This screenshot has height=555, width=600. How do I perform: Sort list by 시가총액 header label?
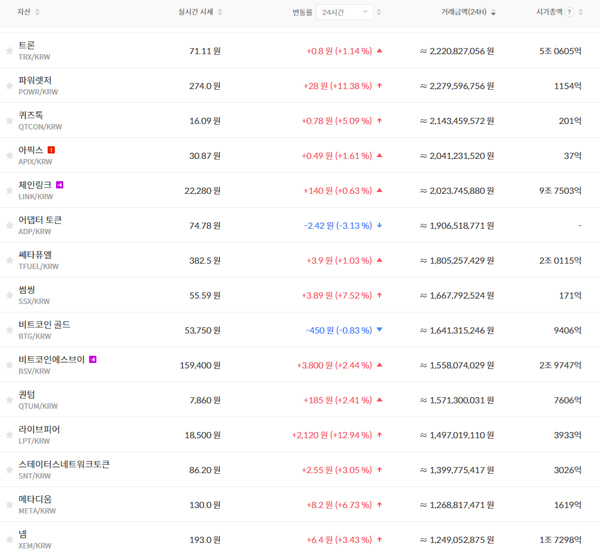[x=549, y=13]
